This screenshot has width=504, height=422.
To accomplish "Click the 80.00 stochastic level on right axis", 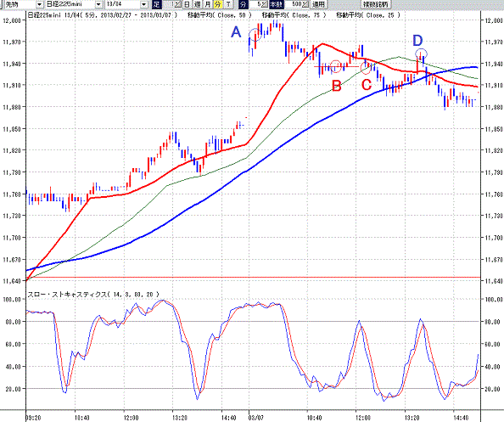I will (x=493, y=322).
